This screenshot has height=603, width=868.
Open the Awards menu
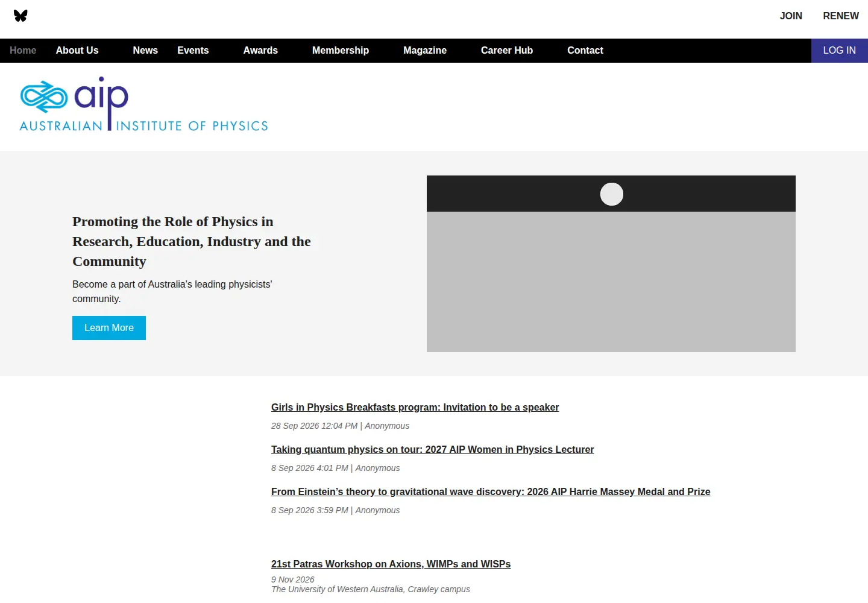coord(260,51)
